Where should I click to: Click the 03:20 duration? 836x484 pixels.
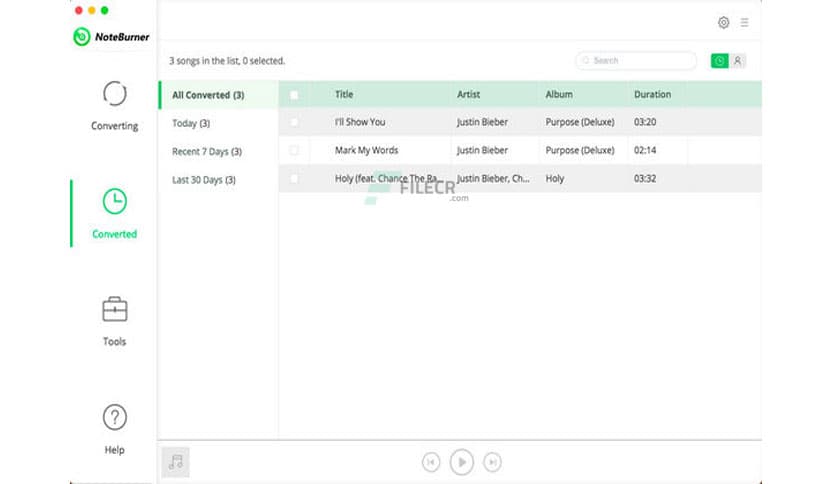tap(645, 122)
